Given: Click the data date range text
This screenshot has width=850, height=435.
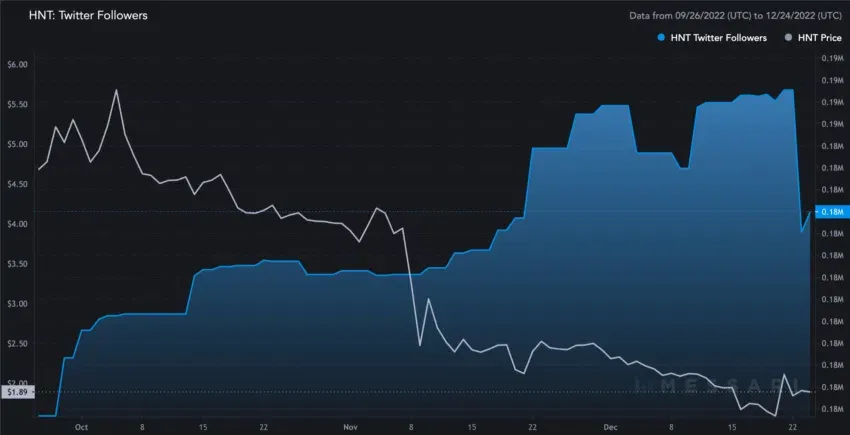Looking at the screenshot, I should point(735,16).
